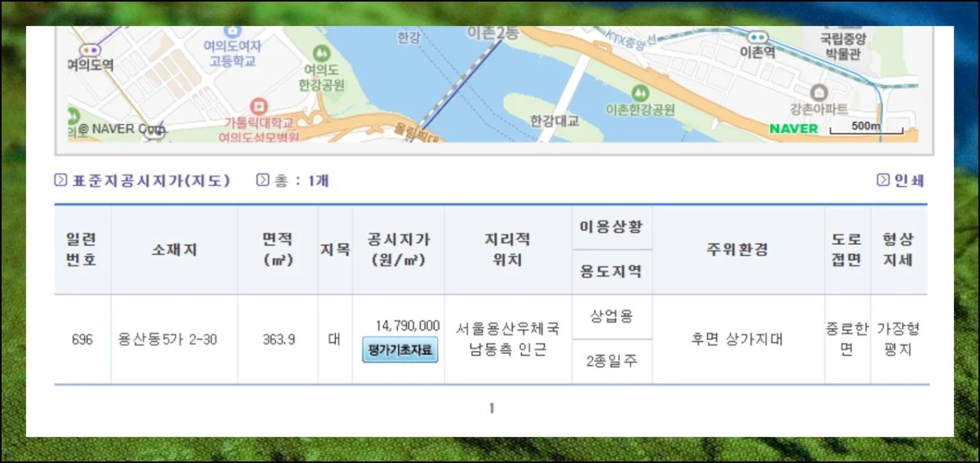Select the row with serial number 696
The image size is (980, 463).
pos(82,340)
